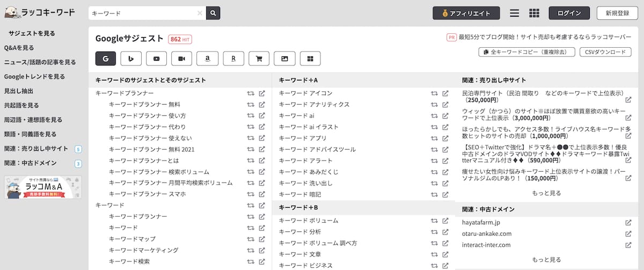Re-search icon for キーワード アイコン
Screen dimensions: 644x270
click(434, 93)
